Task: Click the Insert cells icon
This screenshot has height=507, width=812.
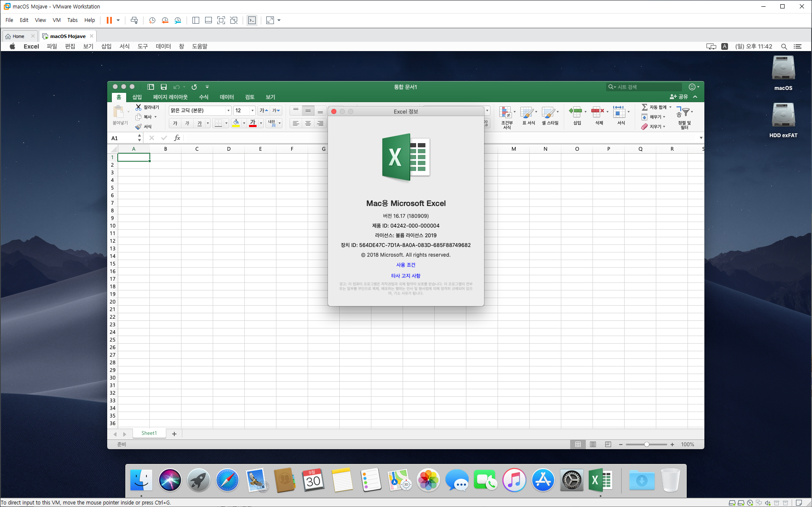Action: (x=576, y=112)
